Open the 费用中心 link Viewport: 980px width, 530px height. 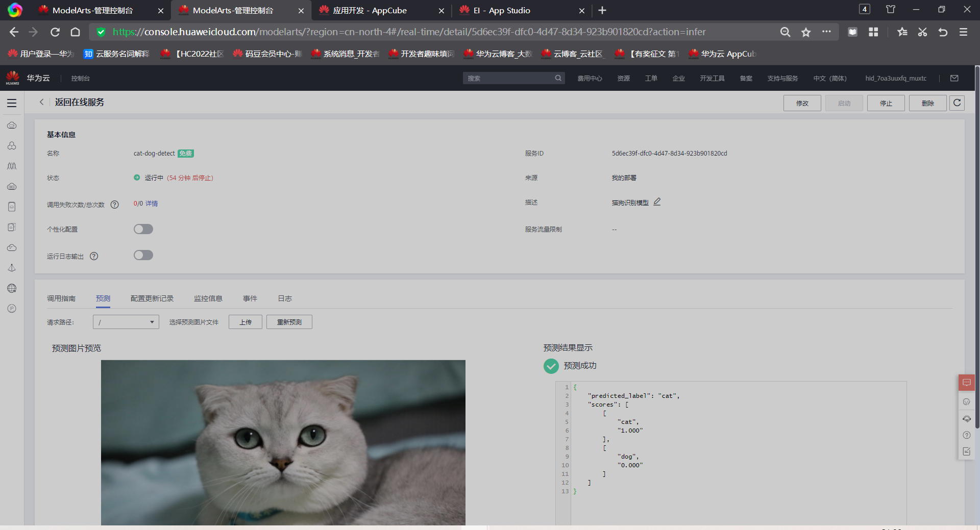pyautogui.click(x=590, y=78)
